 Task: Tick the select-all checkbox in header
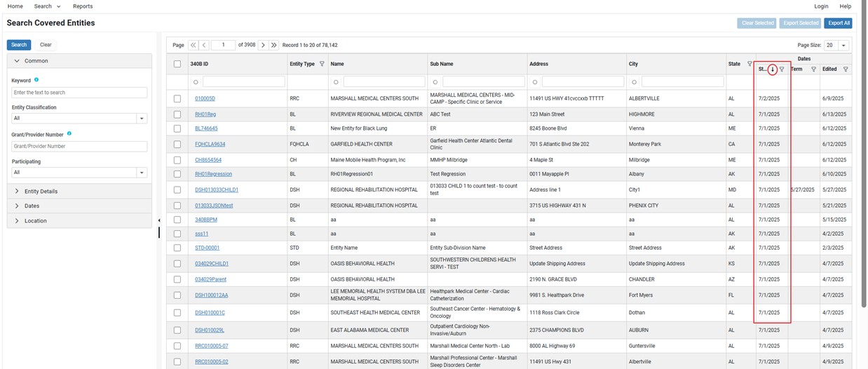point(177,64)
